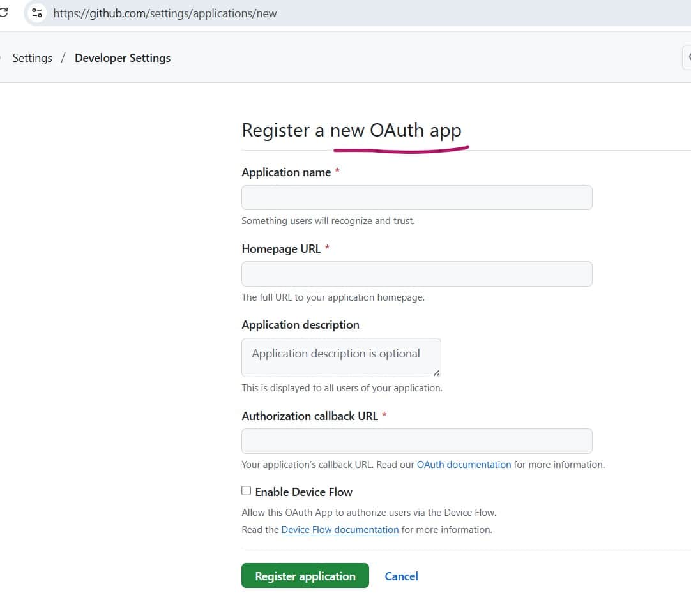Open the Device Flow documentation link
This screenshot has height=616, width=691.
coord(340,529)
